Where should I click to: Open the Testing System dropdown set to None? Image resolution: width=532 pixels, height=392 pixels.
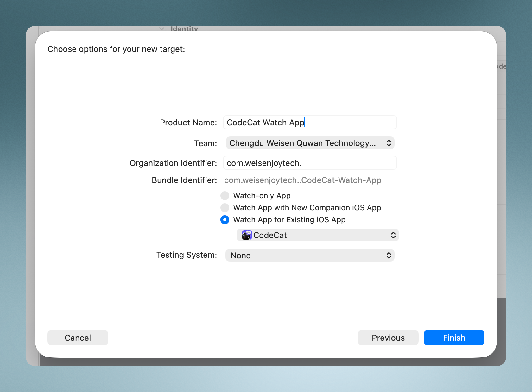click(x=304, y=256)
